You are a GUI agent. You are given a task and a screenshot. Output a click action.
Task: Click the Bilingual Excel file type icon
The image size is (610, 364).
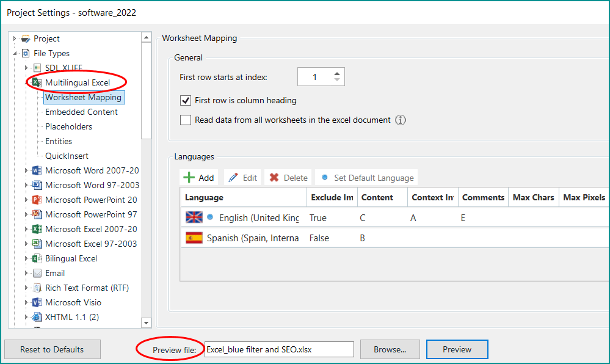tap(37, 258)
